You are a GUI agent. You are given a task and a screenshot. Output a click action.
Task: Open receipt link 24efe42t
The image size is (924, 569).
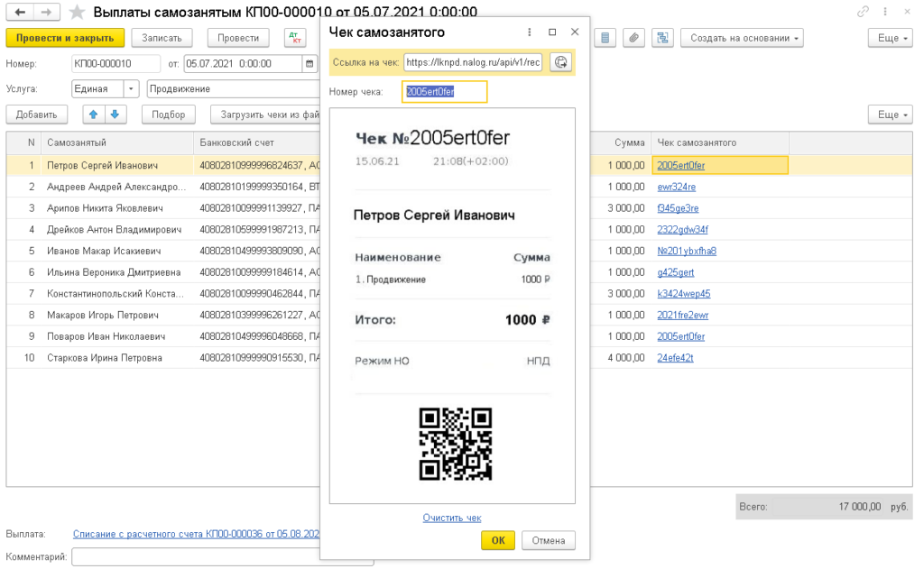tap(675, 357)
